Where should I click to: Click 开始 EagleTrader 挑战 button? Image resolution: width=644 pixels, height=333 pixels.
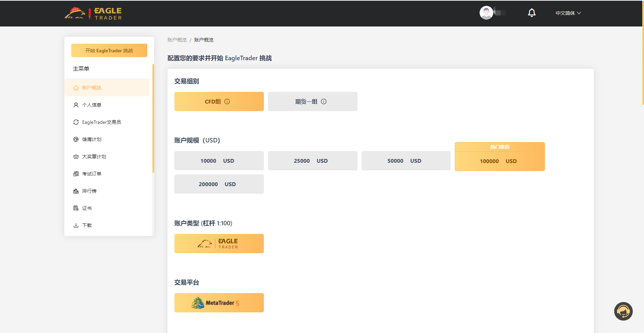click(109, 50)
